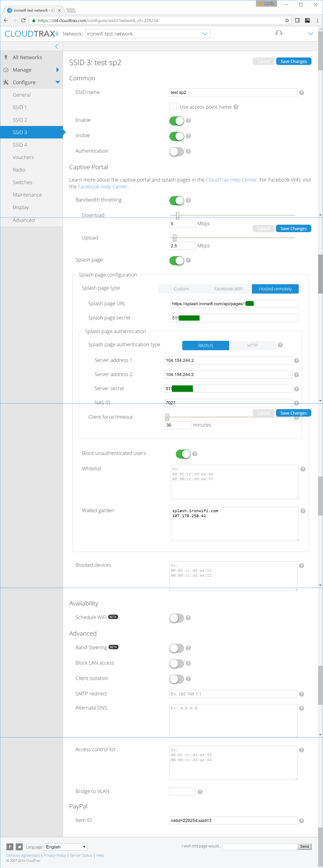Viewport: 323px width, 868px height.
Task: Collapse sidebar with left chevron
Action: pyautogui.click(x=56, y=46)
